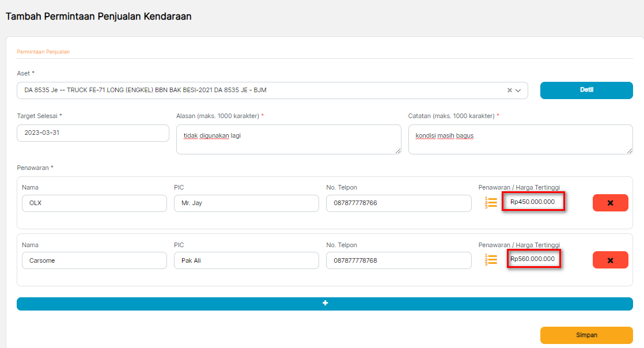Screen dimensions: 644x348
Task: Select the Rp450.000.000 price field
Action: tap(533, 202)
